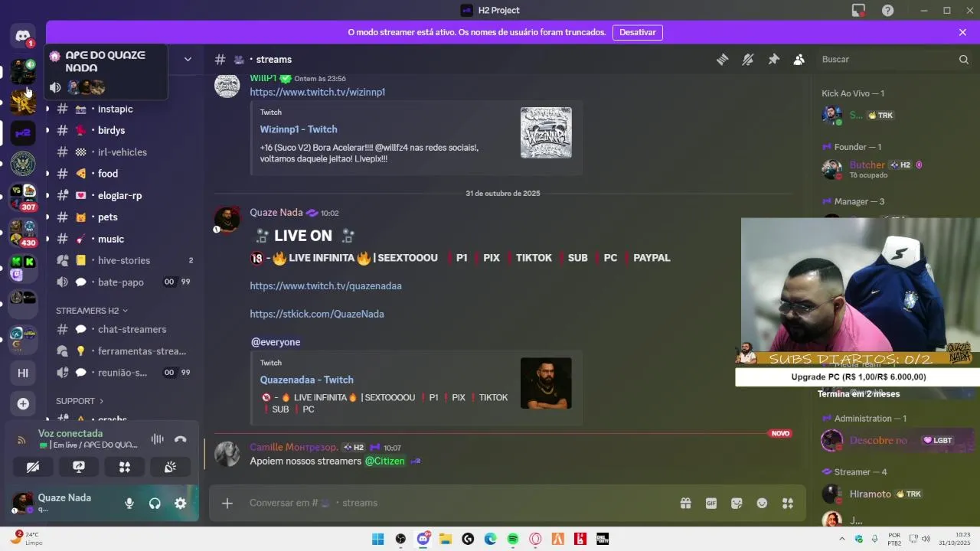Open Windows Start menu
The height and width of the screenshot is (551, 980).
pos(377,539)
